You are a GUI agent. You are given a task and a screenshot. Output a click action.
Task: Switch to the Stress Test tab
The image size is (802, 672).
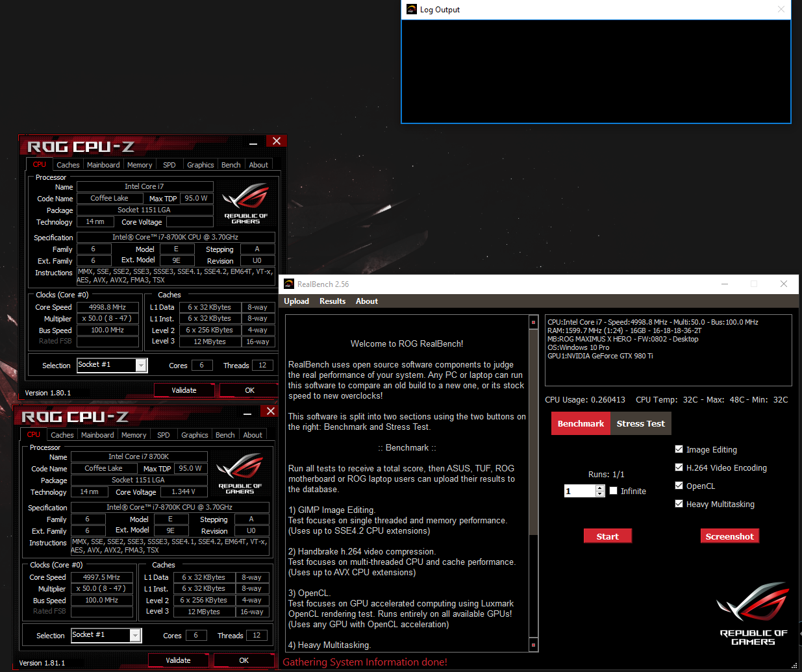[640, 423]
